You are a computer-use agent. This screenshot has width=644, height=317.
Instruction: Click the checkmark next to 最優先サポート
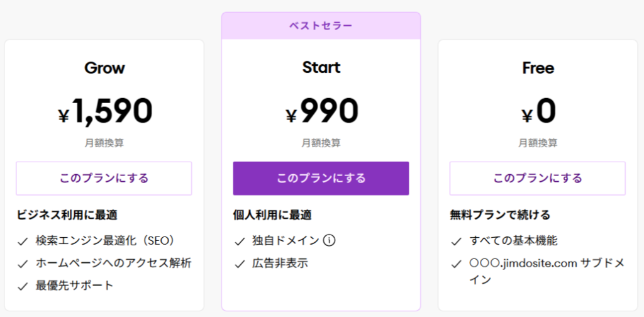tap(23, 286)
